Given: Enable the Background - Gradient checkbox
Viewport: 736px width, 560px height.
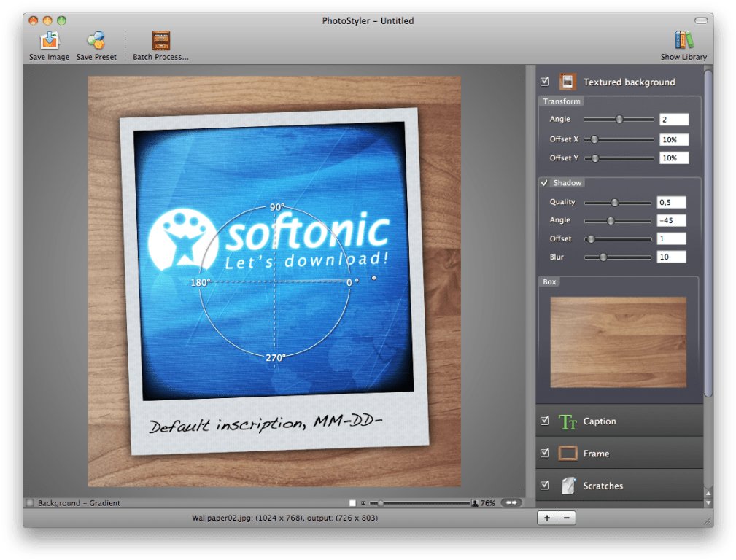Looking at the screenshot, I should pos(30,502).
